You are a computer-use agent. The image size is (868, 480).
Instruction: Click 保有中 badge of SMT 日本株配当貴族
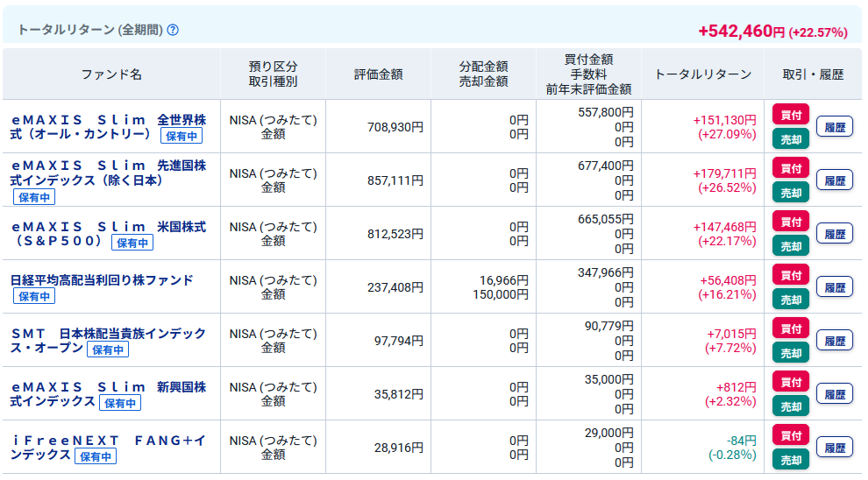point(108,349)
